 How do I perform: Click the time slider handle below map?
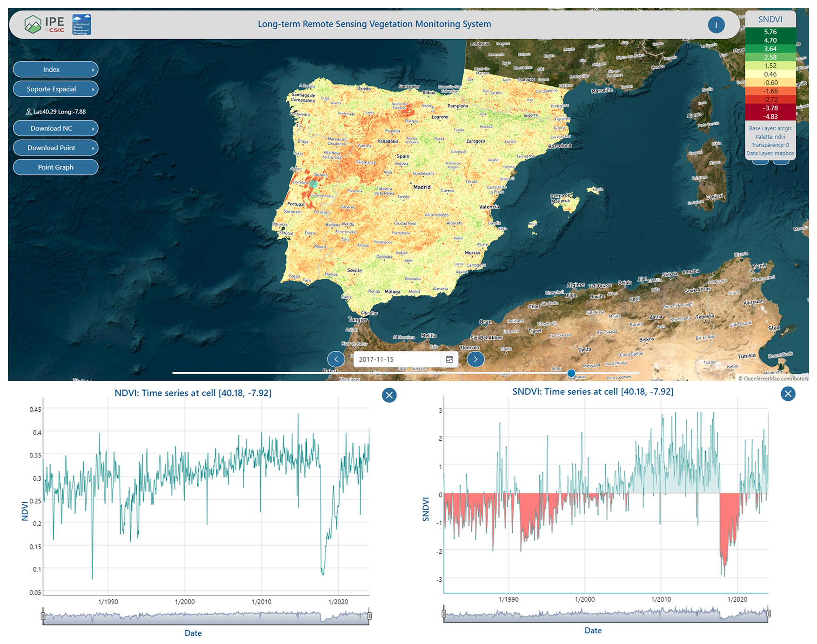[x=571, y=373]
